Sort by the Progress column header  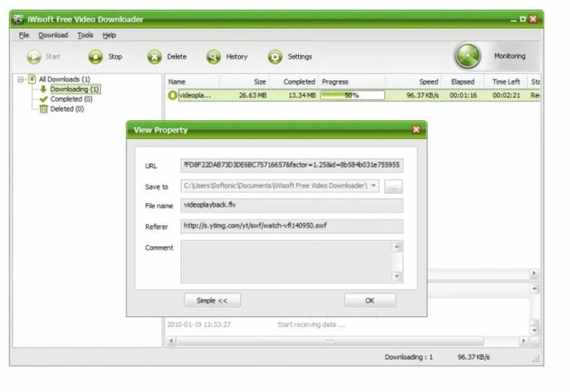(x=352, y=82)
